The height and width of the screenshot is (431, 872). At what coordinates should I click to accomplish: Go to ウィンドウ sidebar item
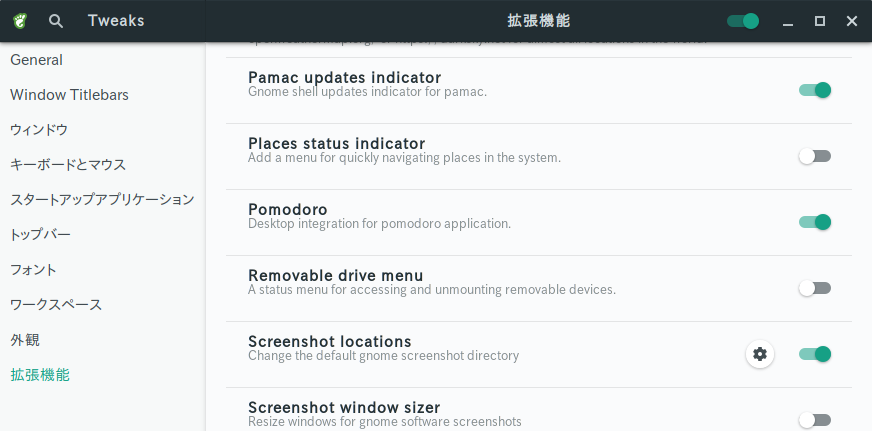[x=103, y=130]
